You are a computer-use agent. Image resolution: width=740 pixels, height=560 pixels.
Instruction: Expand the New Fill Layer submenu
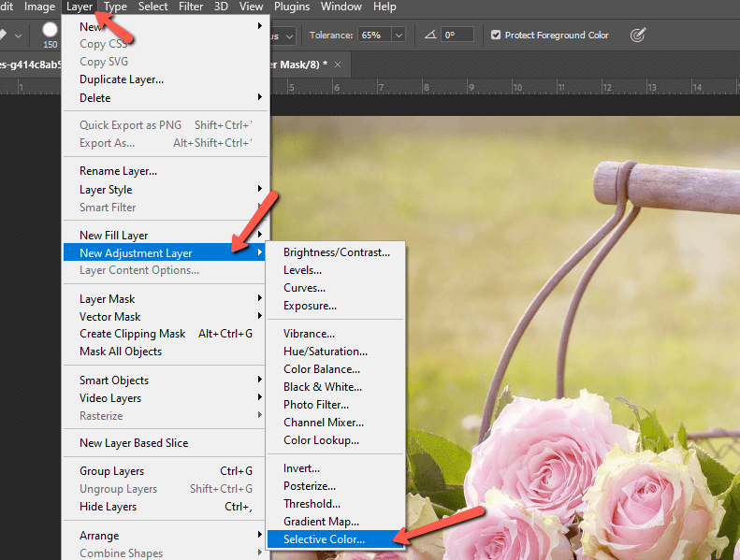pyautogui.click(x=166, y=235)
